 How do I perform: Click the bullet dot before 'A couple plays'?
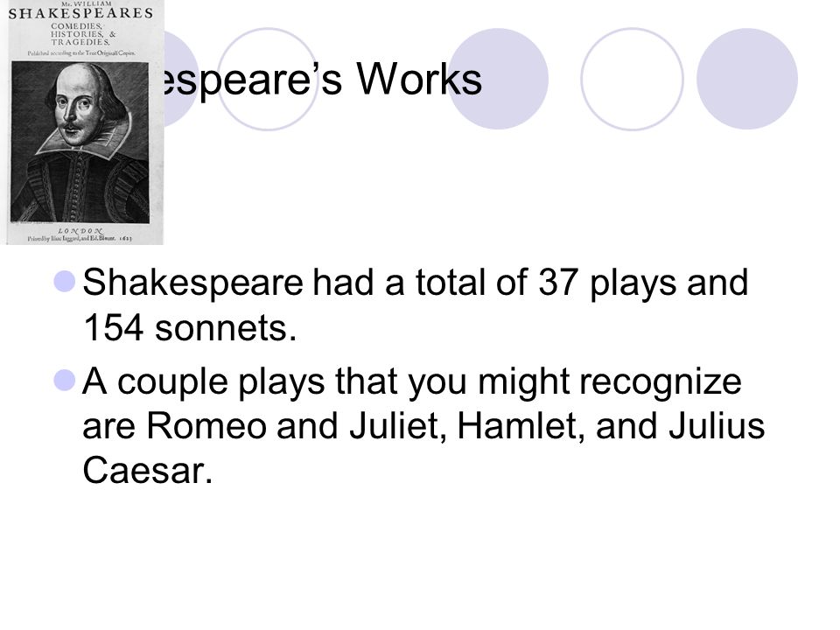(x=65, y=381)
